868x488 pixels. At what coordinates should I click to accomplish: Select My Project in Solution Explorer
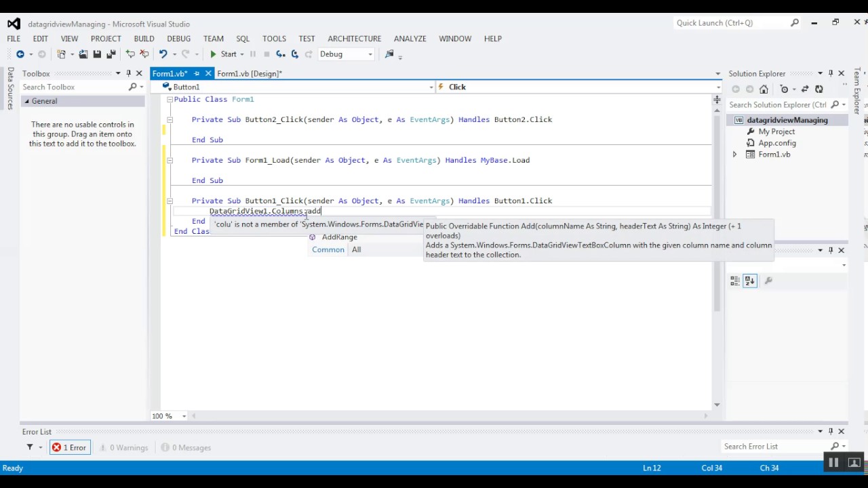[776, 131]
